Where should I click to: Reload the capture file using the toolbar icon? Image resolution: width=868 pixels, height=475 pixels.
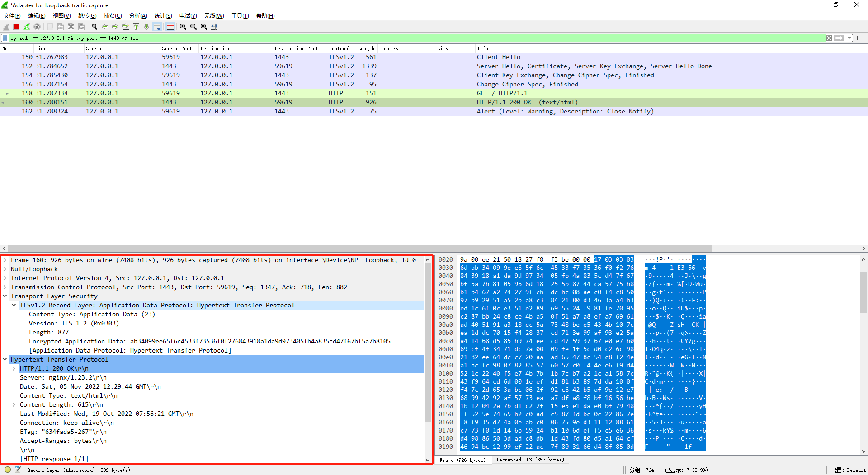pos(81,27)
